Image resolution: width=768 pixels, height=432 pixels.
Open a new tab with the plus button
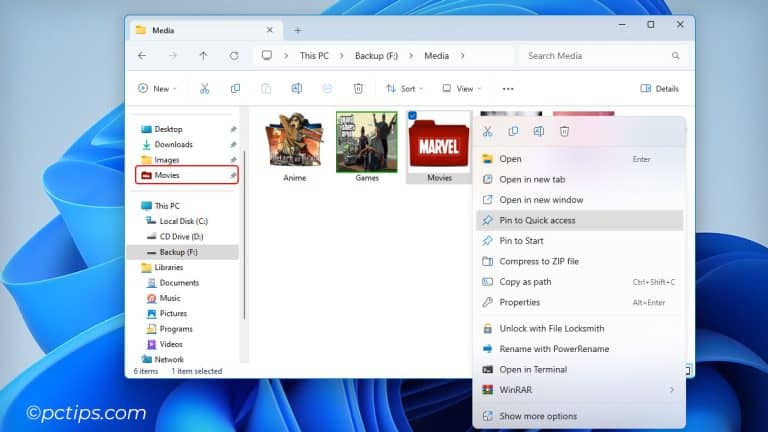click(297, 30)
